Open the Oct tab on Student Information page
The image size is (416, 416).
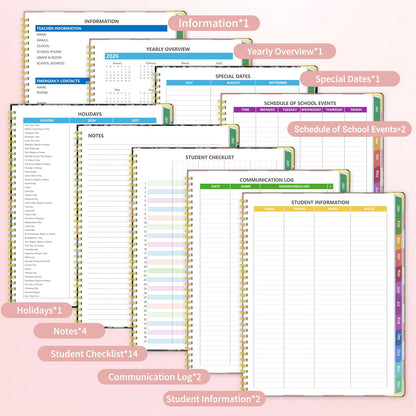[399, 353]
